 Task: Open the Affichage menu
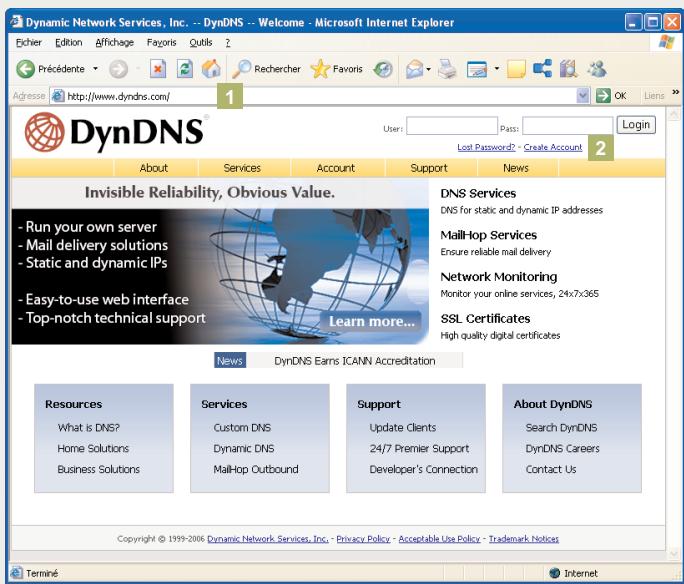(x=114, y=42)
